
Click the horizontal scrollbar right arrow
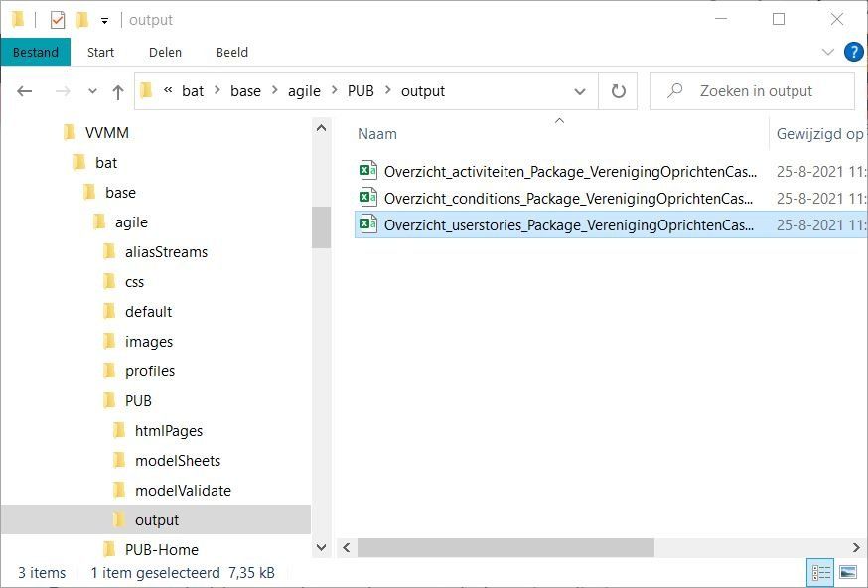(x=856, y=548)
